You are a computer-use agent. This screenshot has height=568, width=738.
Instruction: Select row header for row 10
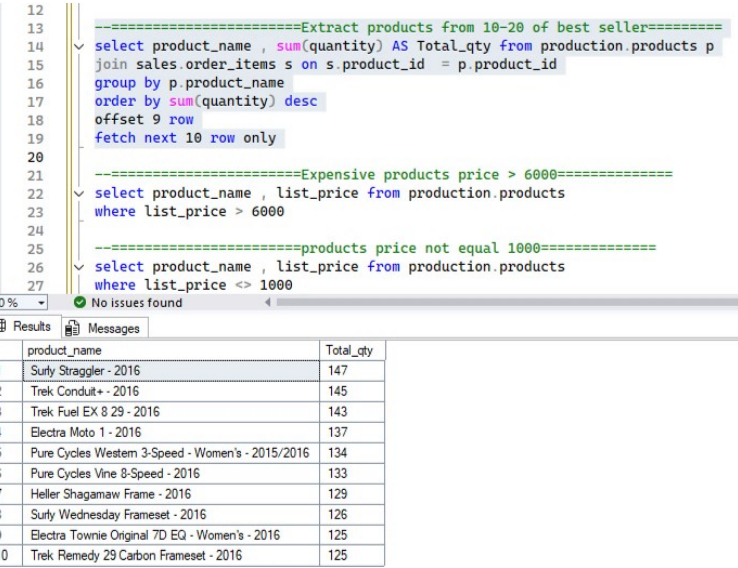[6, 555]
